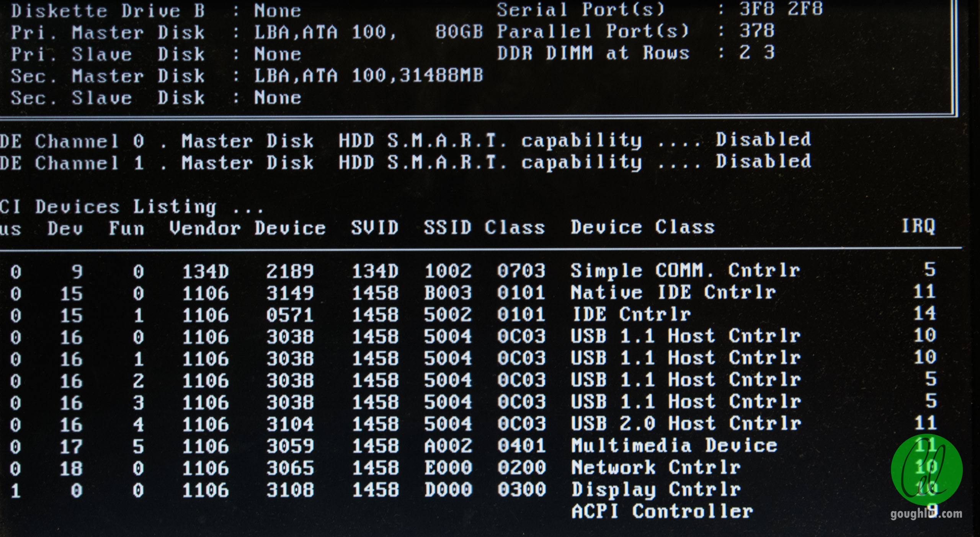Select SSID value "1002"
Viewport: 980px width, 537px height.
click(448, 271)
